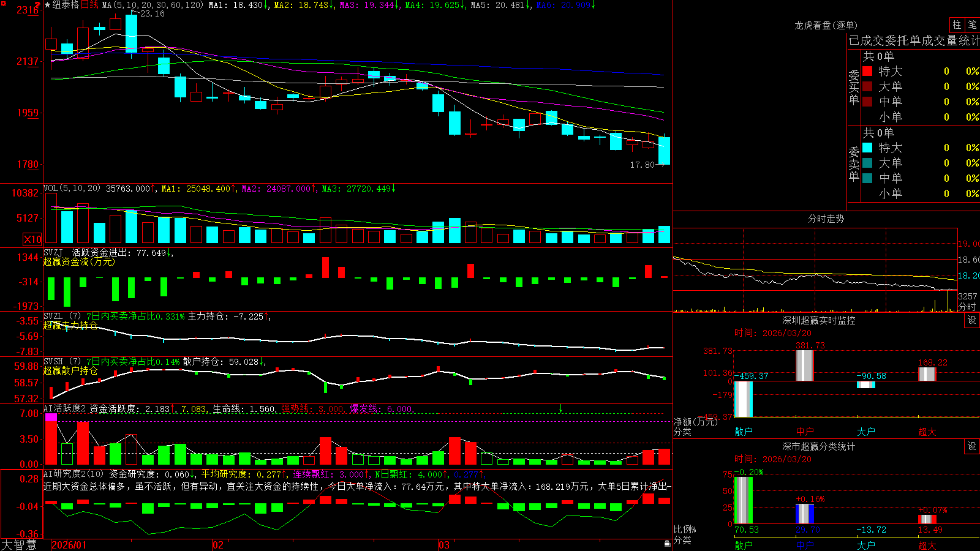Toggle the 笔 tick view button
This screenshot has height=551, width=980.
tap(972, 24)
